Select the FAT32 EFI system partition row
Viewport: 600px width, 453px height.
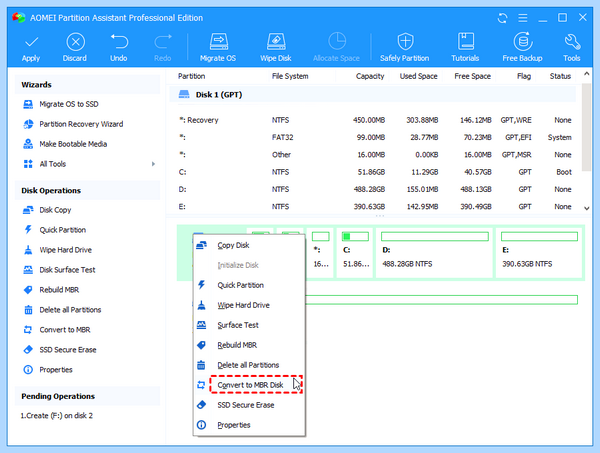click(x=375, y=137)
